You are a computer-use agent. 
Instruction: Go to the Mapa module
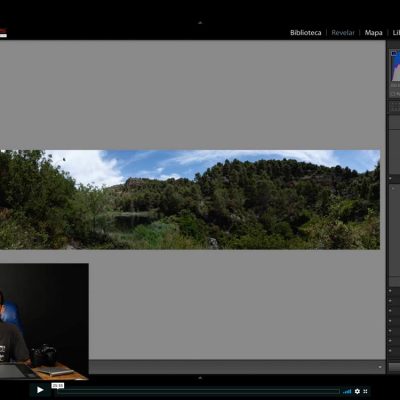373,33
